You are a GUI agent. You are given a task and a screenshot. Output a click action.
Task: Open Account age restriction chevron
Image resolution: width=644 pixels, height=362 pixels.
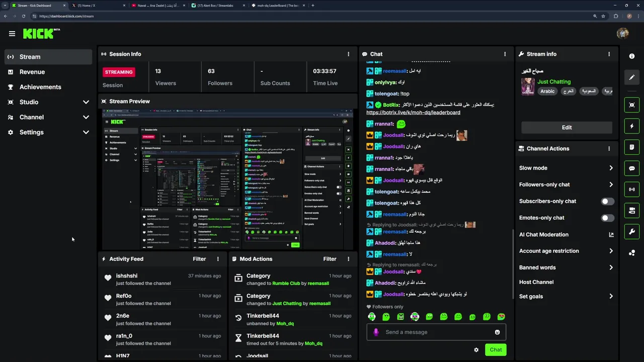611,251
